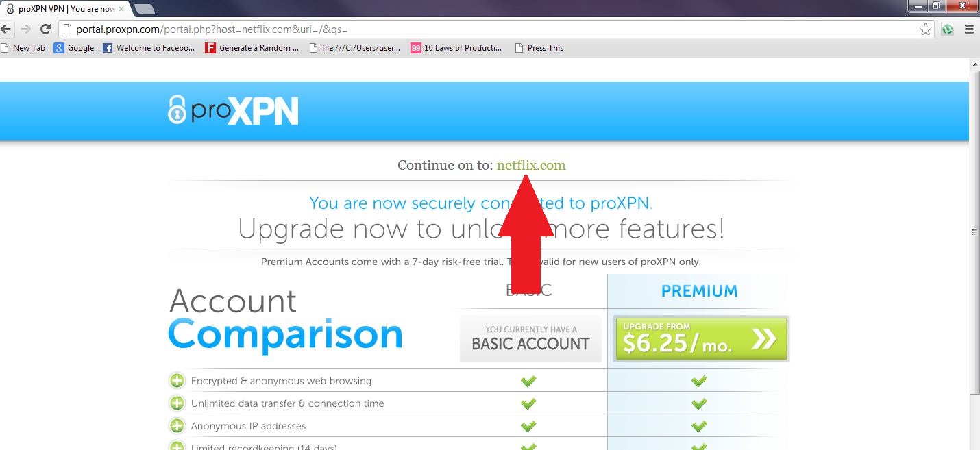The image size is (980, 450).
Task: Open the Google bookmark
Action: point(74,48)
